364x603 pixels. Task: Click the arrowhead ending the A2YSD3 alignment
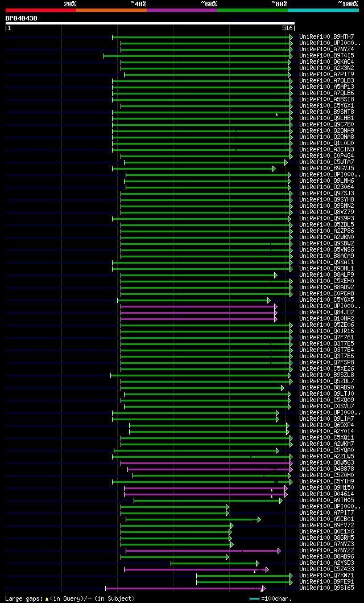coord(258,563)
